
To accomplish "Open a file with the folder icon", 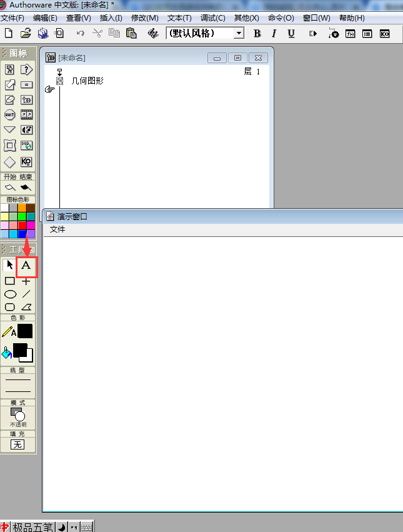I will 26,33.
